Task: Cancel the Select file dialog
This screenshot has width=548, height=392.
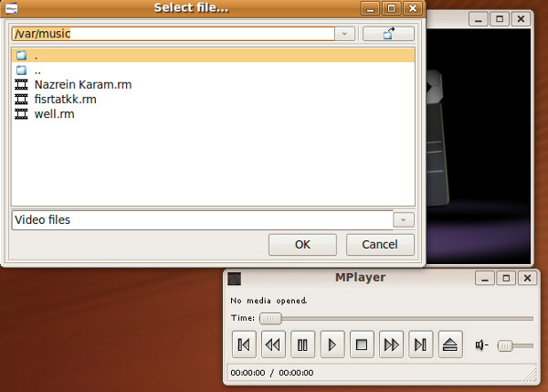Action: click(380, 245)
